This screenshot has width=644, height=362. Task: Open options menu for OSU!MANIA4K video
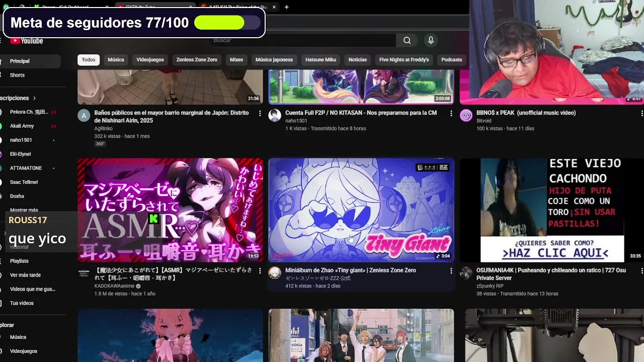click(x=641, y=271)
